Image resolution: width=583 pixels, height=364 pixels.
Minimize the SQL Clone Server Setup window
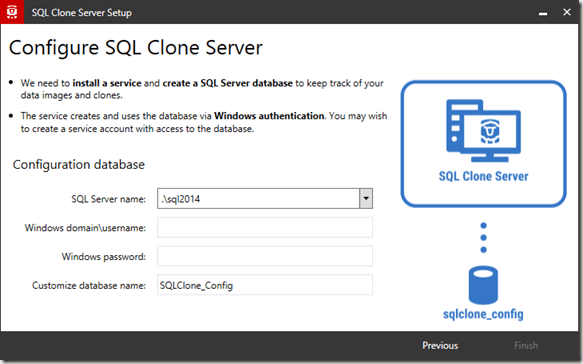pos(543,13)
